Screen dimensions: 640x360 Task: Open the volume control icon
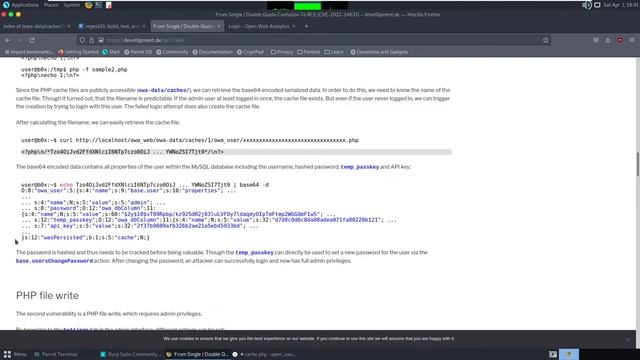pos(587,5)
